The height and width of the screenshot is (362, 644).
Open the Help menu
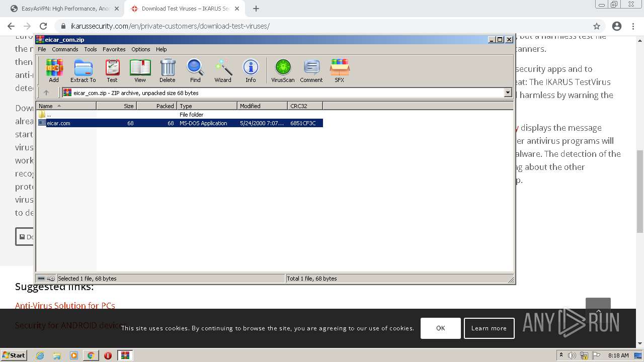[162, 49]
